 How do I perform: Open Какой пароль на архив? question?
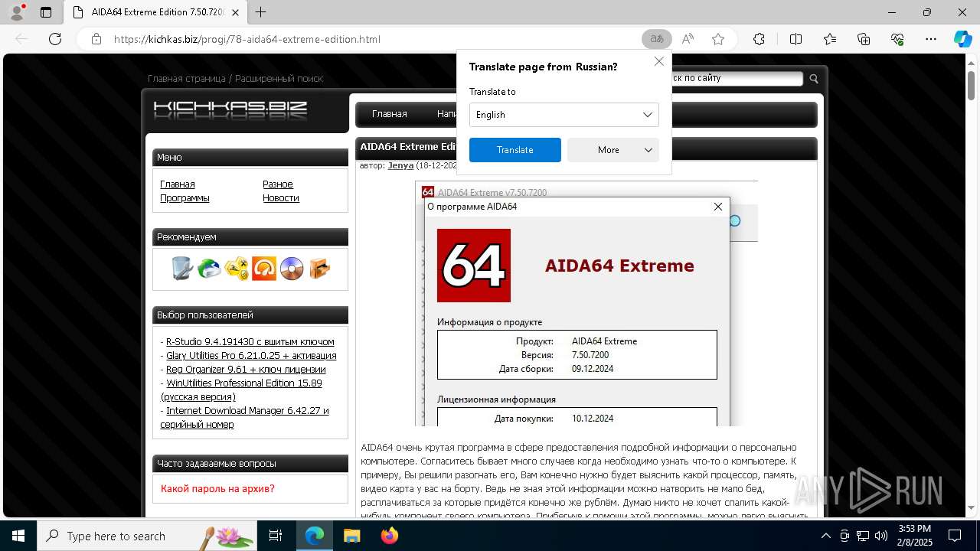coord(217,489)
